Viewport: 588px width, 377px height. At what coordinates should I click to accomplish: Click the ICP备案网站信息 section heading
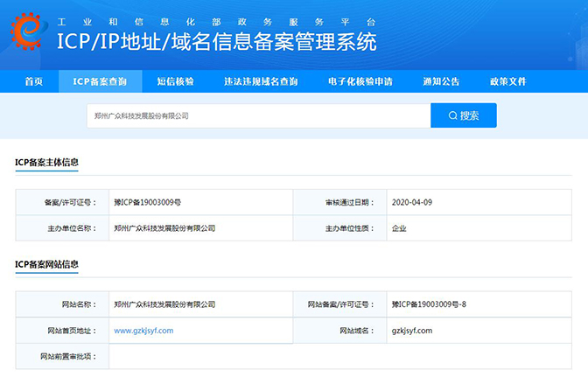tap(47, 264)
